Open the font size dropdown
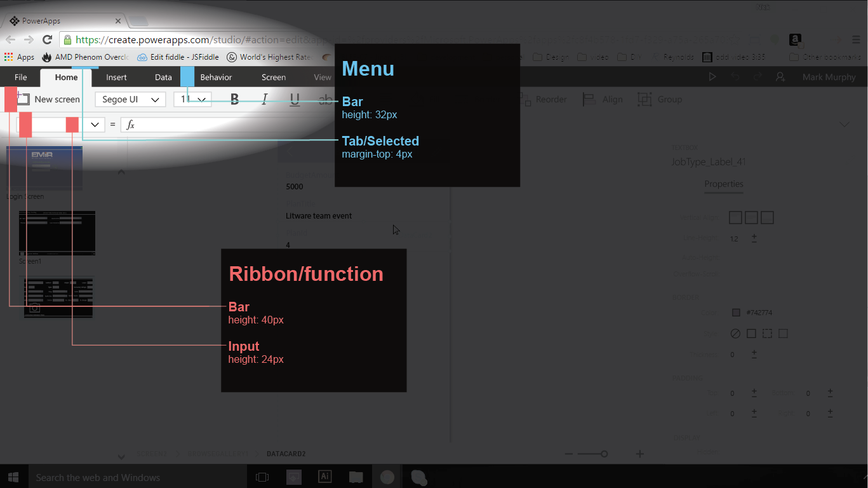Viewport: 868px width, 488px height. pyautogui.click(x=192, y=99)
